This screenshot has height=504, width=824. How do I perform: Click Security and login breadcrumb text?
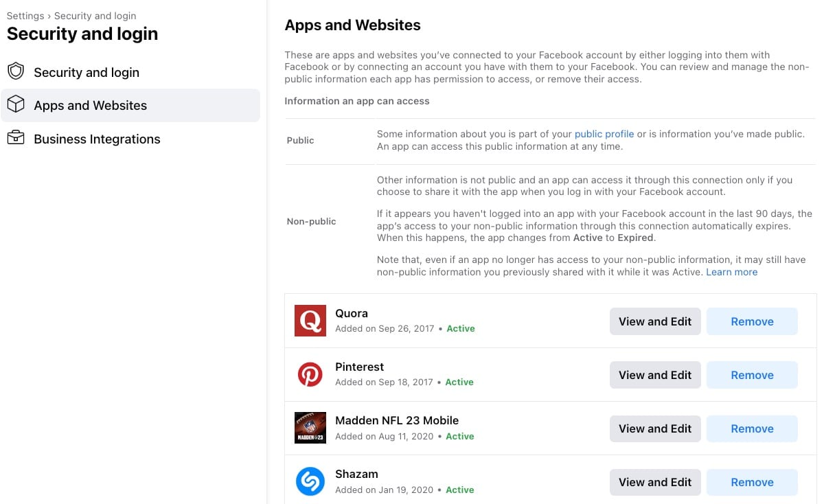95,16
